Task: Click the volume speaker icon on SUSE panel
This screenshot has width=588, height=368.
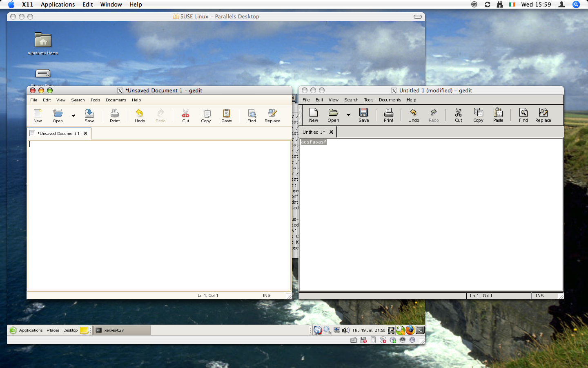Action: (x=345, y=330)
